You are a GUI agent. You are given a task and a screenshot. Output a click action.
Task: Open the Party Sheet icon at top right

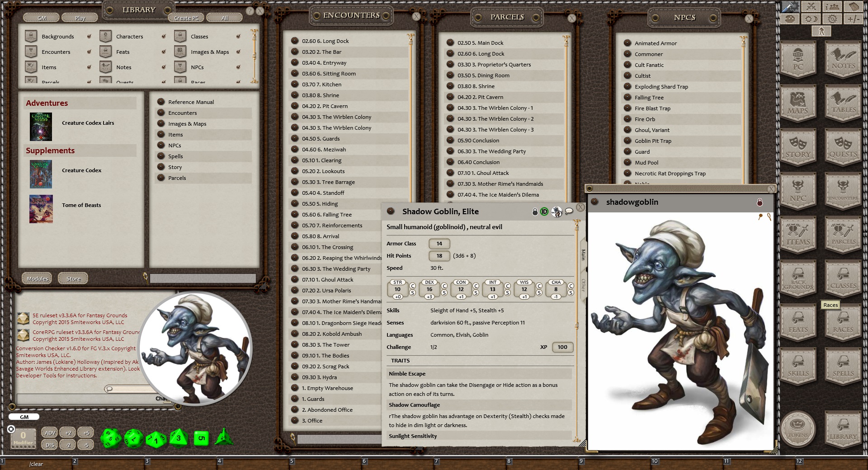coord(833,7)
